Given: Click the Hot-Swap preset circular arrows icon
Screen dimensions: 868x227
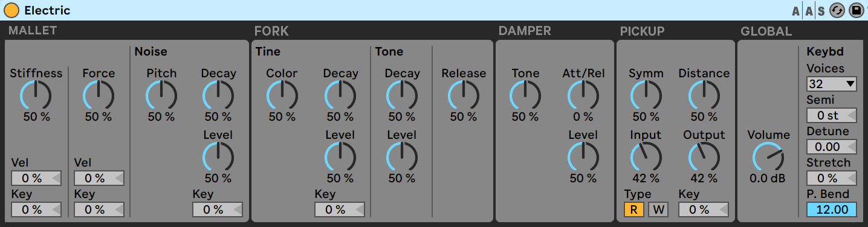Looking at the screenshot, I should point(837,10).
